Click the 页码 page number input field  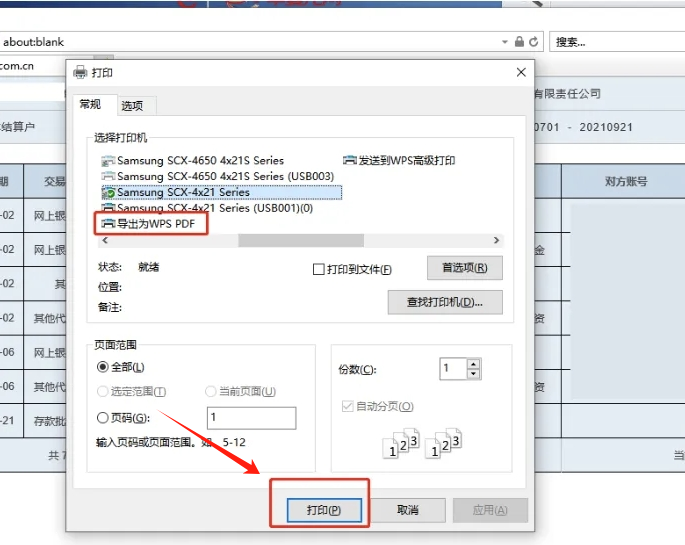click(251, 418)
